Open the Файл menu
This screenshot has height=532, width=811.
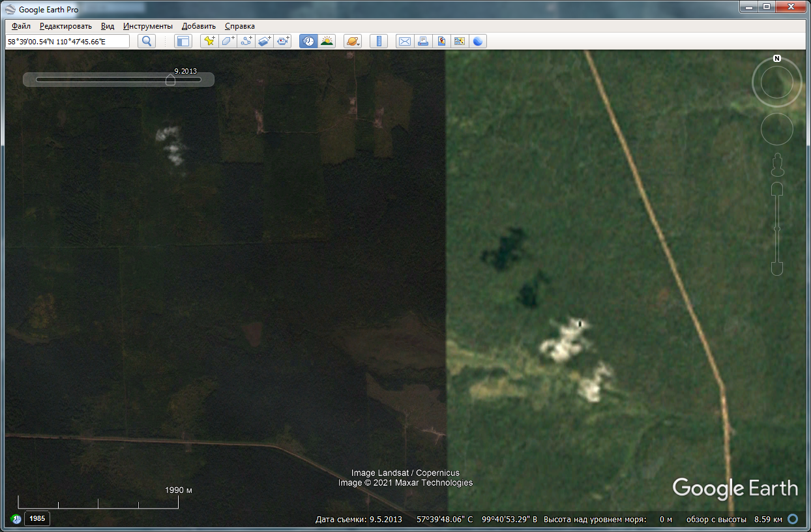[x=22, y=26]
